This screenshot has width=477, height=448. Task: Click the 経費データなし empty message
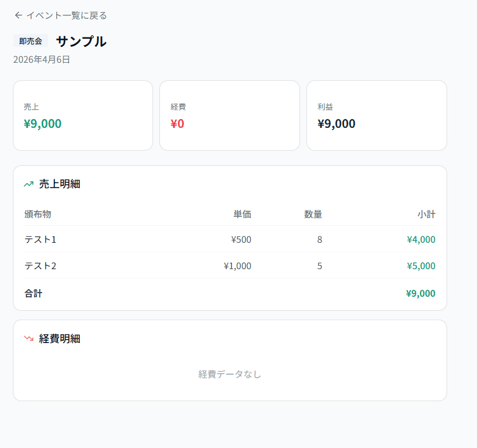pos(230,374)
